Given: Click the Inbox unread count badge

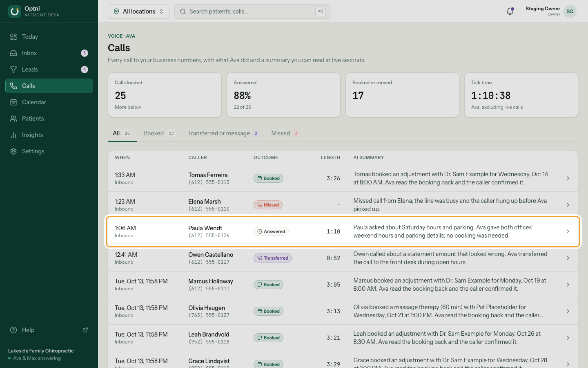Looking at the screenshot, I should pyautogui.click(x=85, y=53).
